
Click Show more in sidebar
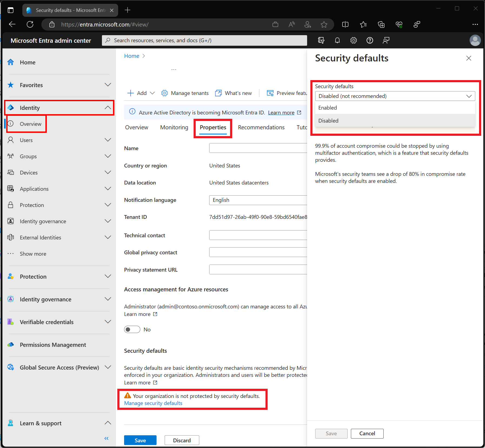(33, 254)
